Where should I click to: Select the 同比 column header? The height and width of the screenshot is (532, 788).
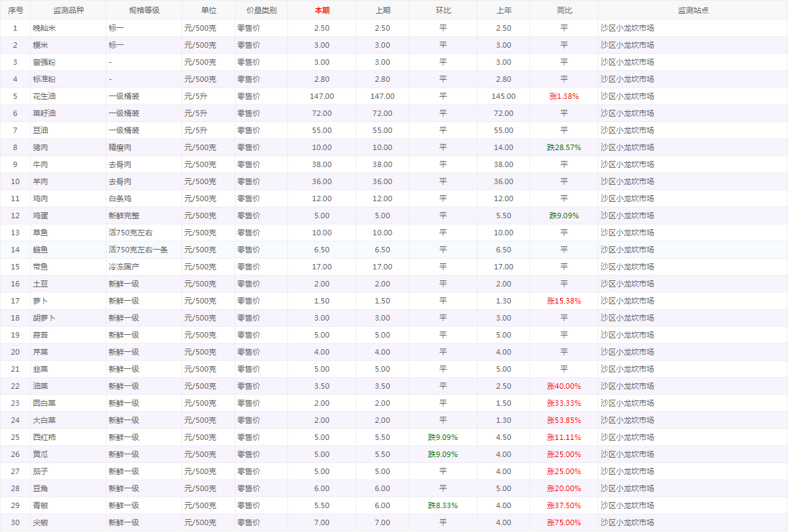[x=564, y=10]
